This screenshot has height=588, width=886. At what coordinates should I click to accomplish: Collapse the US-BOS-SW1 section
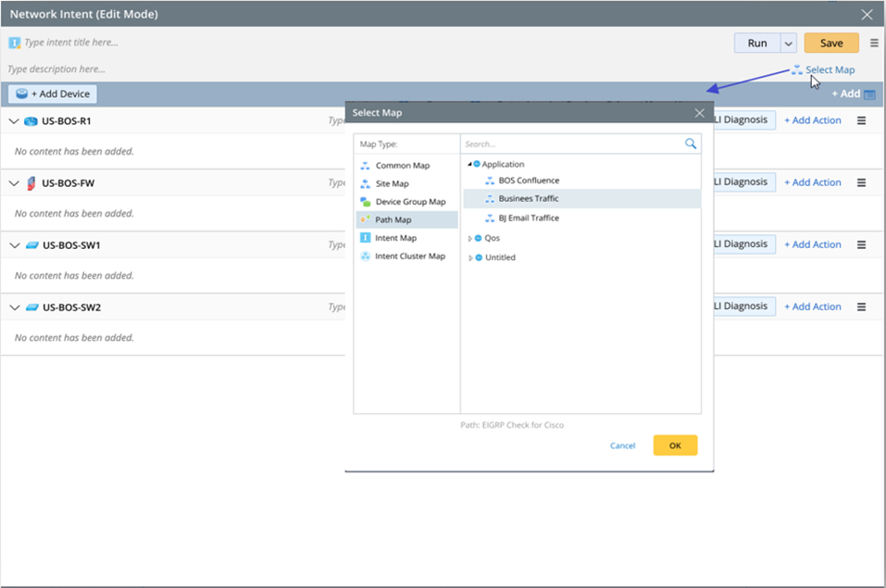(x=14, y=245)
